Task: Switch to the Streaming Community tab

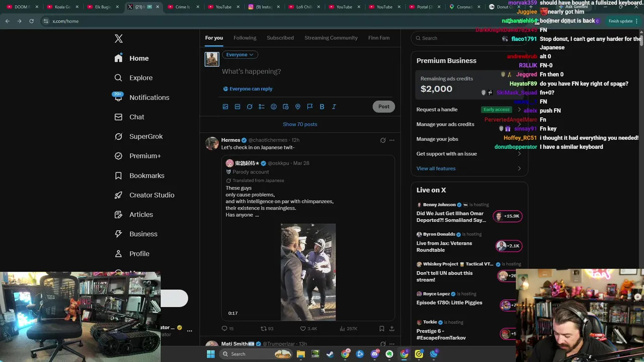Action: (331, 38)
